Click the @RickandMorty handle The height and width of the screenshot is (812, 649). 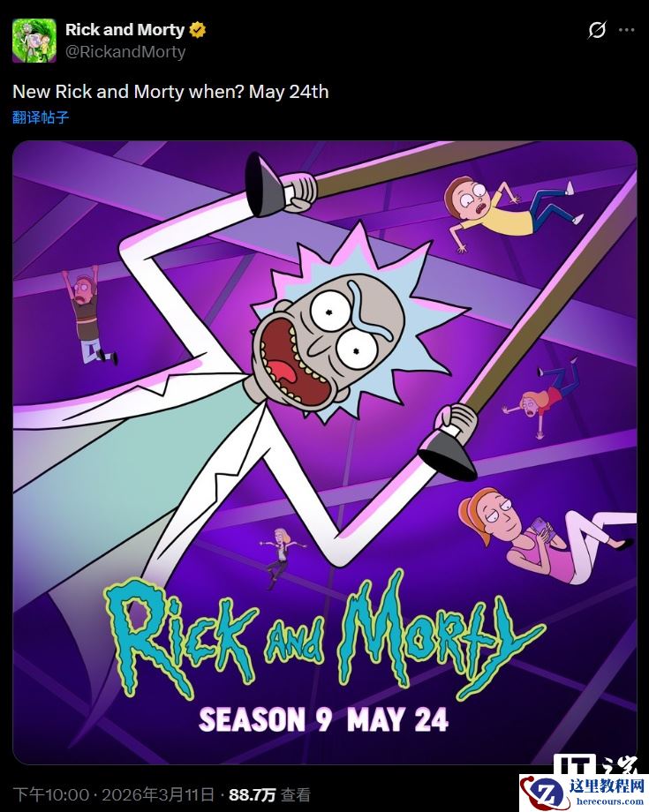(125, 52)
